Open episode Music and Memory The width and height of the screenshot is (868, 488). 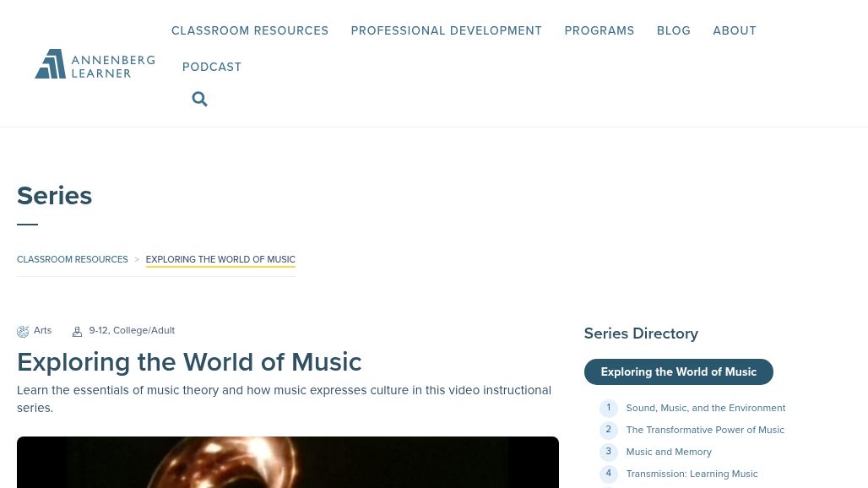[669, 452]
